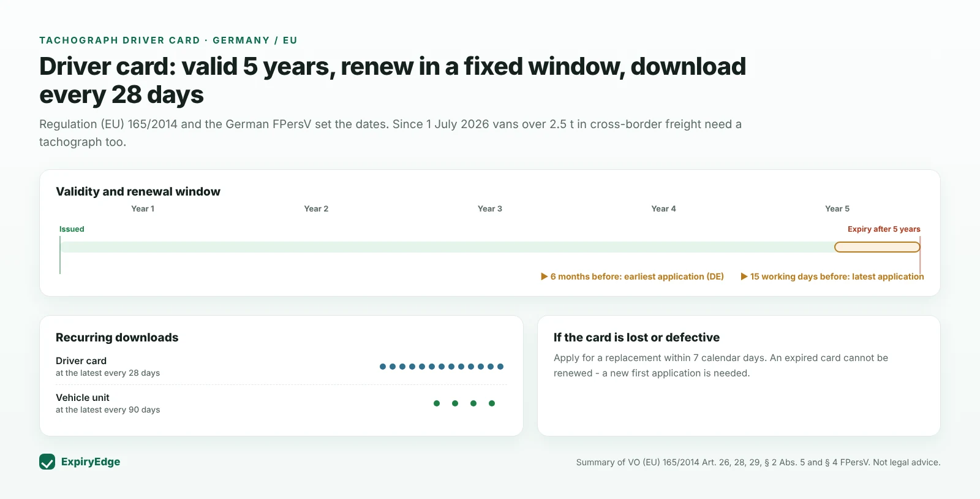
Task: Select the 'Year 1' timeline label
Action: tap(143, 208)
